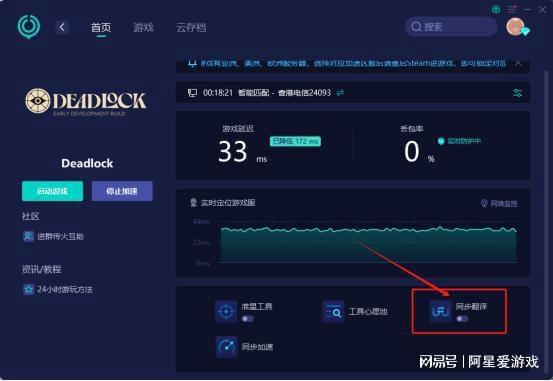The image size is (553, 381).
Task: Click the monitor icon beside timer 00:18:21
Action: pos(192,93)
